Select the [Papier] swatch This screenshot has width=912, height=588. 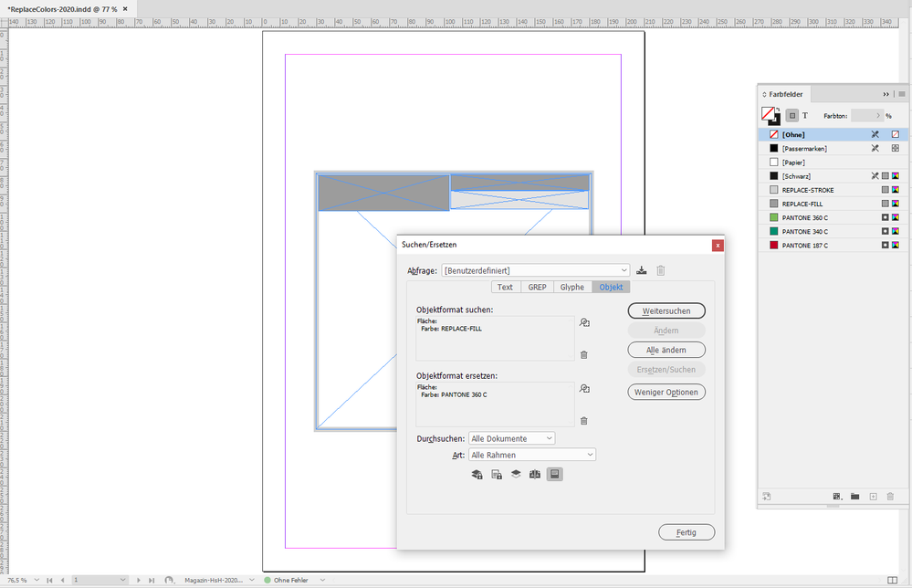point(833,163)
